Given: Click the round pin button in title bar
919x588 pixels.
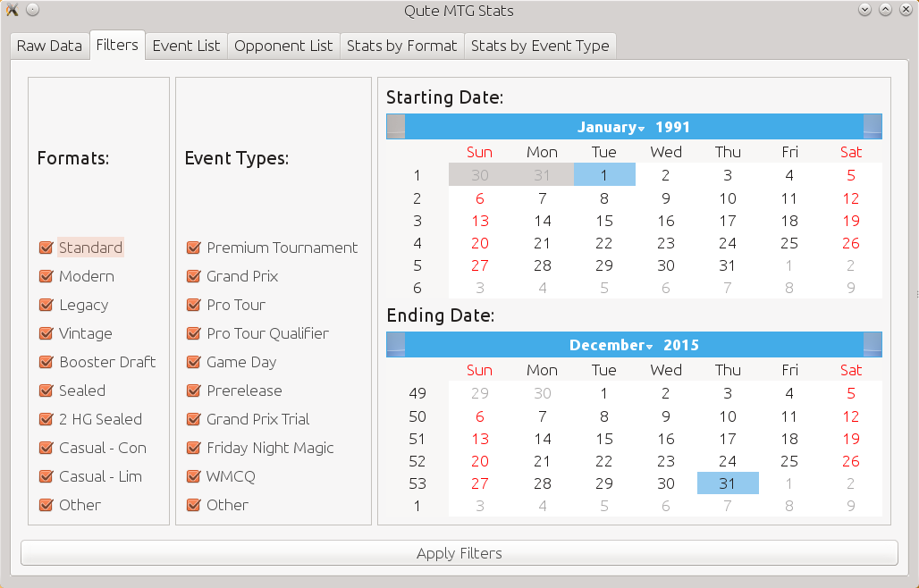Looking at the screenshot, I should (33, 9).
